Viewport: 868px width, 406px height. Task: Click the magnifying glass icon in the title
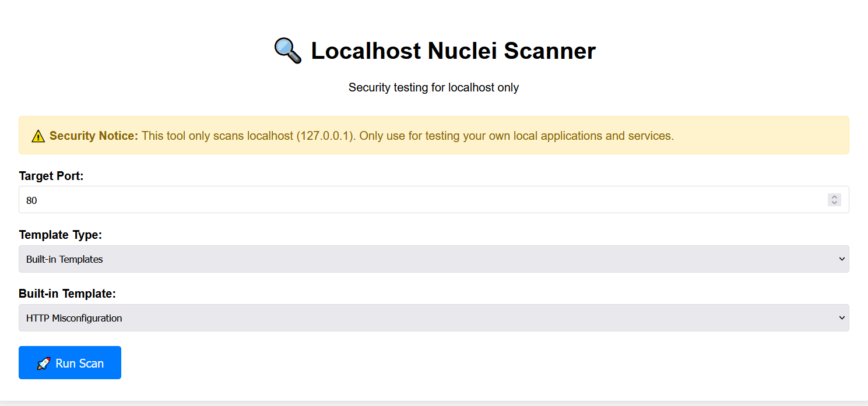point(288,51)
